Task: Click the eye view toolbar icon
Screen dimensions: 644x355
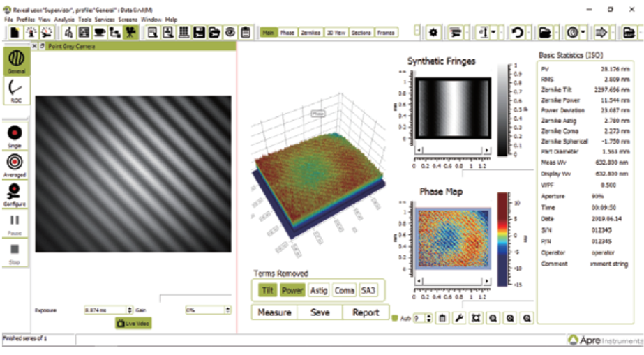Action: click(230, 32)
